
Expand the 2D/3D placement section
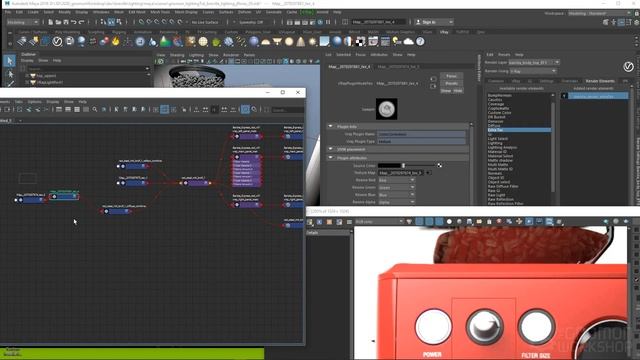pos(331,149)
